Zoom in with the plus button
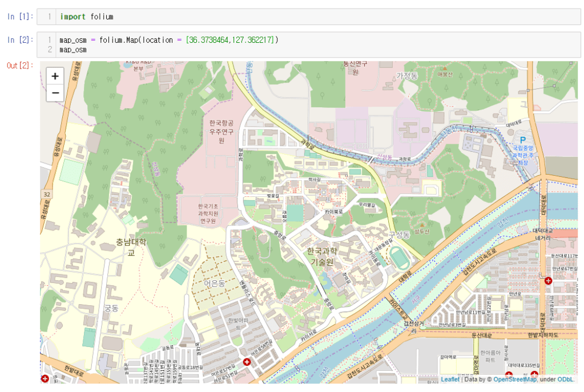The width and height of the screenshot is (584, 392). tap(55, 76)
